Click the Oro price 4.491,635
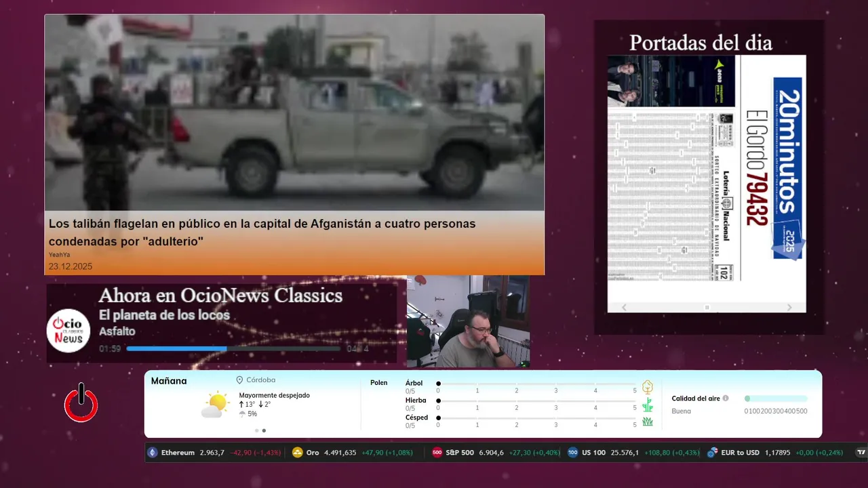This screenshot has height=488, width=868. point(340,453)
